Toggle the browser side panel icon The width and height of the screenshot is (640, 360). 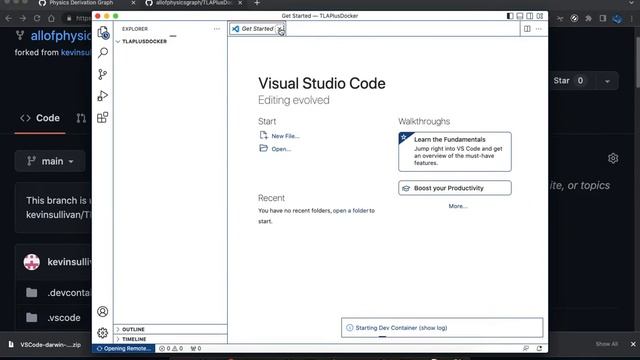[603, 18]
